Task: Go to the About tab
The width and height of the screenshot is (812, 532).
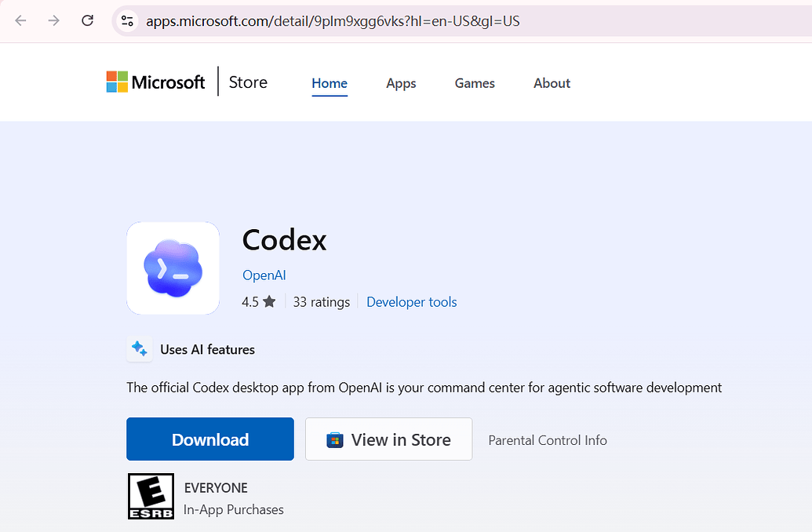Action: click(x=552, y=83)
